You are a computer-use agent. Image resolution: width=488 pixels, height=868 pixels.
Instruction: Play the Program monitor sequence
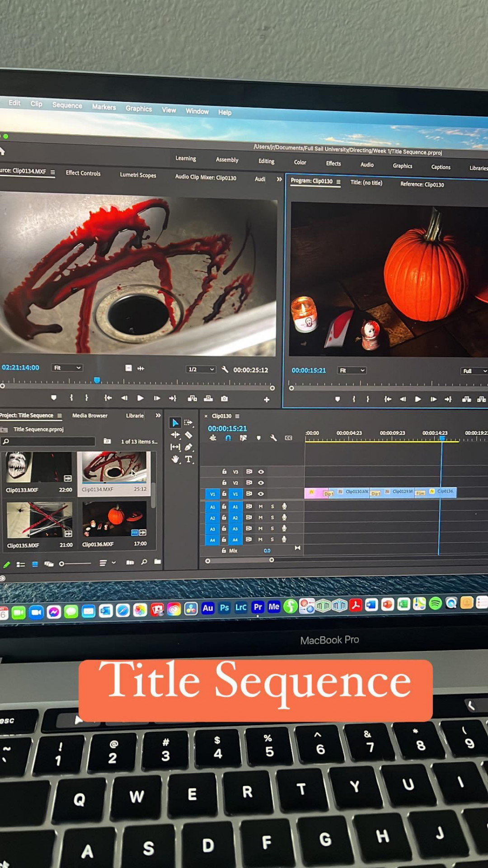[x=418, y=399]
